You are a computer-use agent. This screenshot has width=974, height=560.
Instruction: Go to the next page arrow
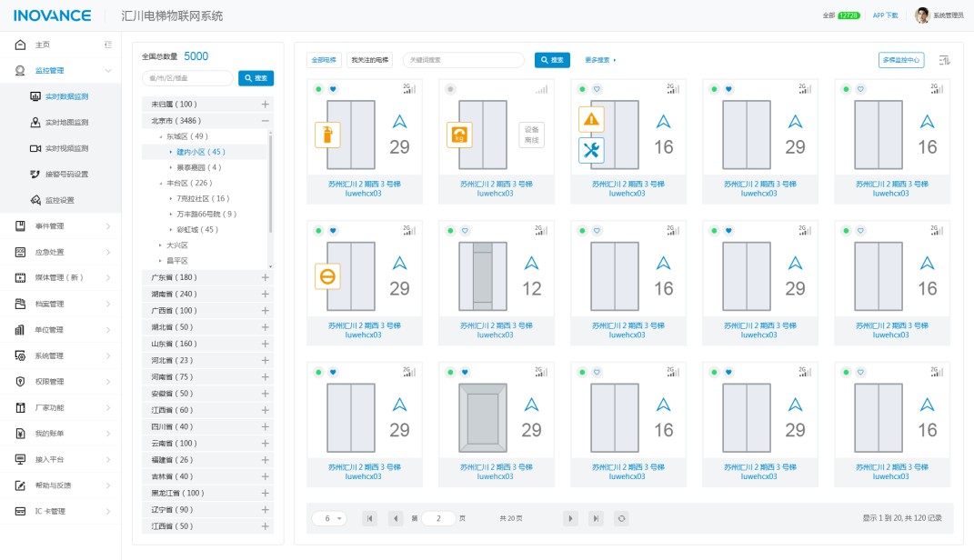point(570,518)
